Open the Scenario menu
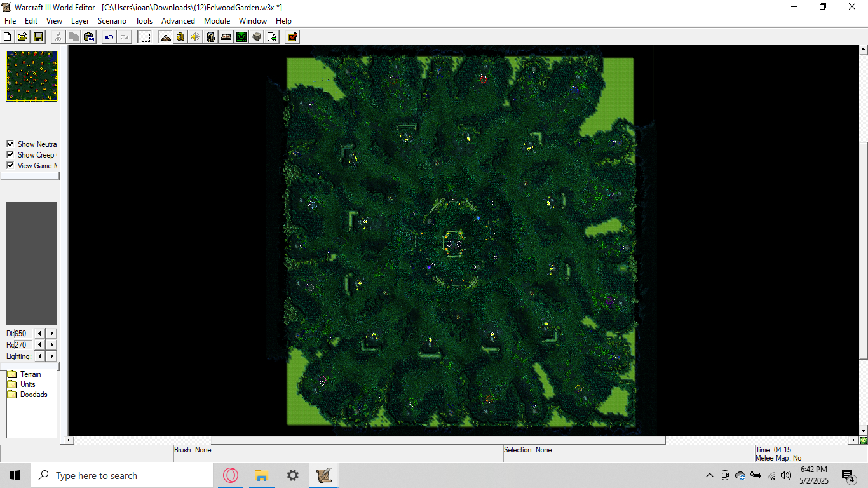Viewport: 868px width, 488px height. 112,21
